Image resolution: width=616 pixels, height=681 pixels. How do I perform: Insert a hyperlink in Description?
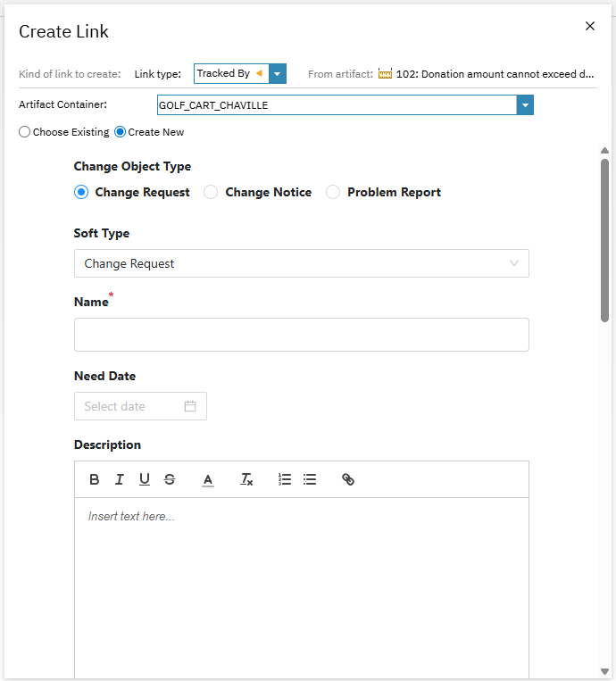pos(348,479)
